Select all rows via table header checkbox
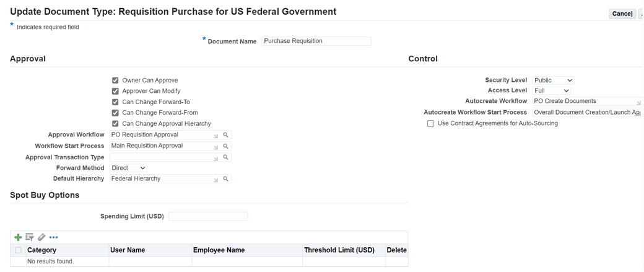Screen dimensions: 644x272 pos(19,250)
